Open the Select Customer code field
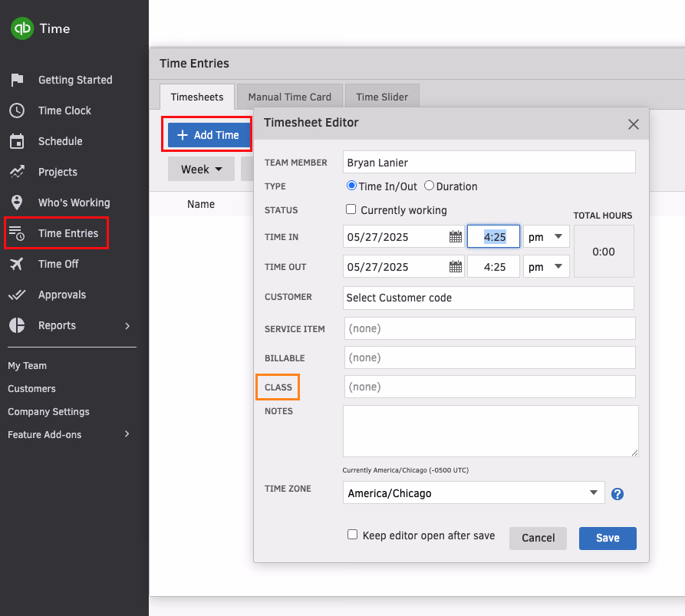The image size is (685, 616). 489,298
